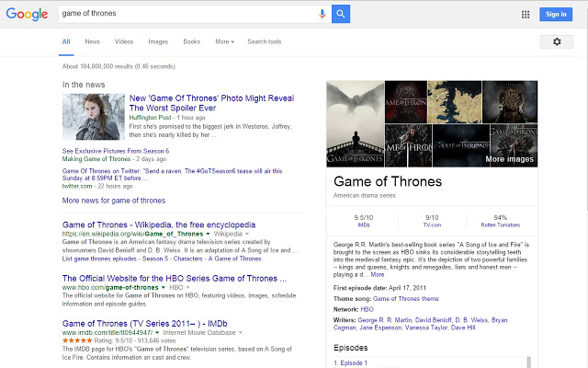Select the result count text About 104,000,000 results
Screen dimensions: 588x368
(x=119, y=66)
